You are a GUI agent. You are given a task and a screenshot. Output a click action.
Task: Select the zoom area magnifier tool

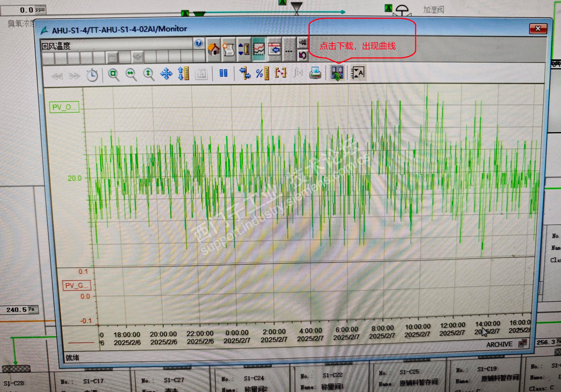pos(114,75)
